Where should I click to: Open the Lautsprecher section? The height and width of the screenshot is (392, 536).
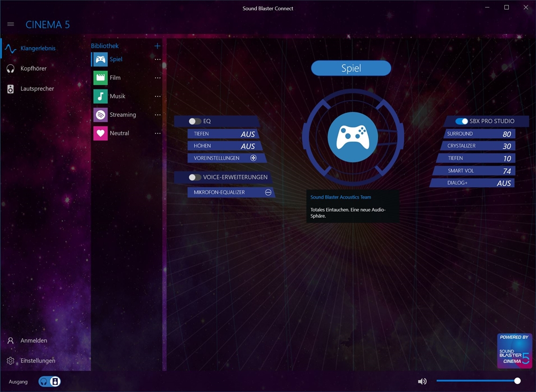[x=38, y=88]
